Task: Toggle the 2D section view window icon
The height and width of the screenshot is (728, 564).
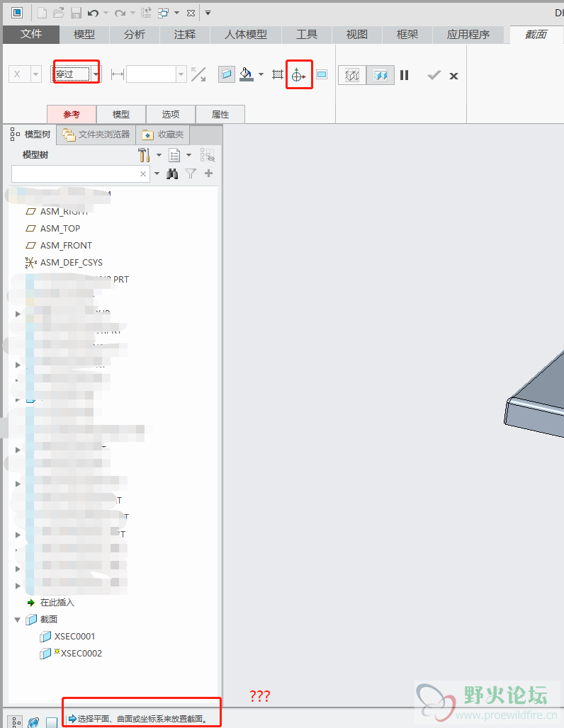Action: (322, 74)
